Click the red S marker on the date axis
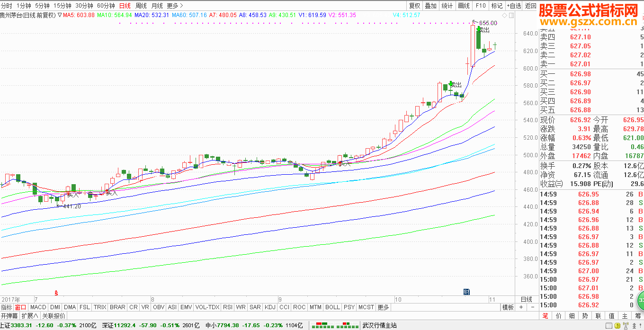 pos(56,292)
